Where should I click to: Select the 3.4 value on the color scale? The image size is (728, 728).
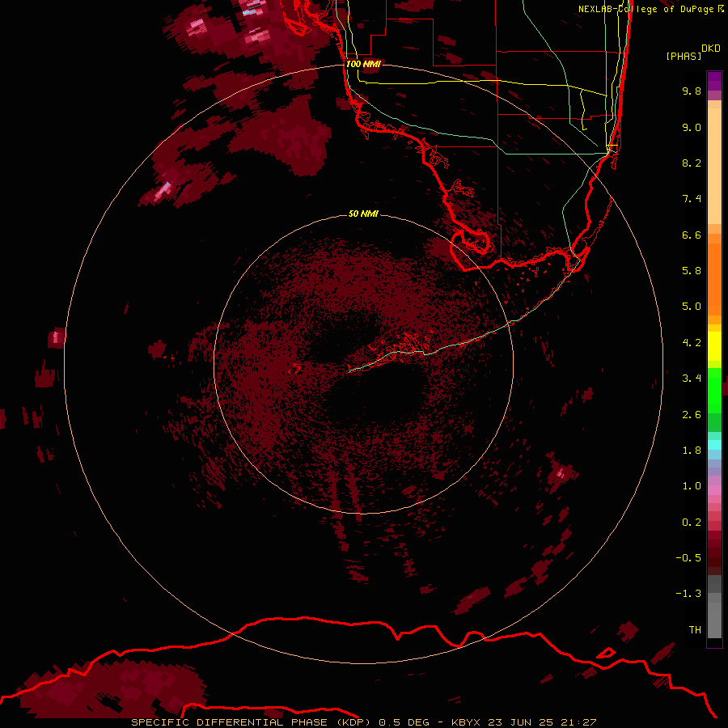pyautogui.click(x=692, y=379)
